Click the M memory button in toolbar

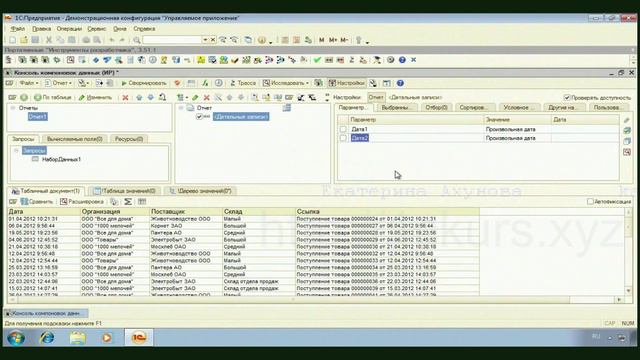pyautogui.click(x=322, y=40)
